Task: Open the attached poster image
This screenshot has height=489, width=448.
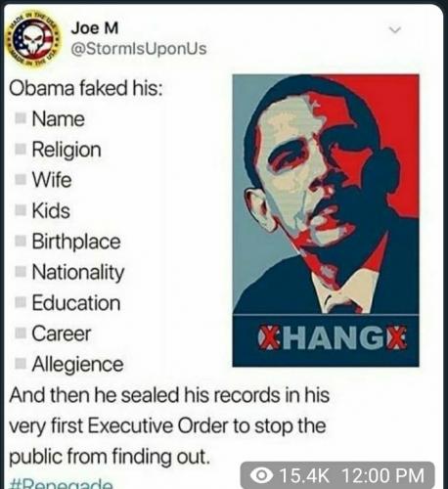Action: [326, 221]
